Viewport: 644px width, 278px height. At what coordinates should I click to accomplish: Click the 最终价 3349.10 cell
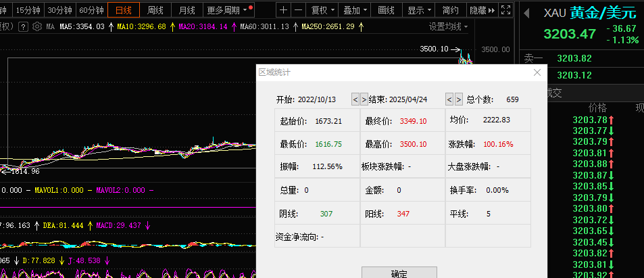point(403,120)
